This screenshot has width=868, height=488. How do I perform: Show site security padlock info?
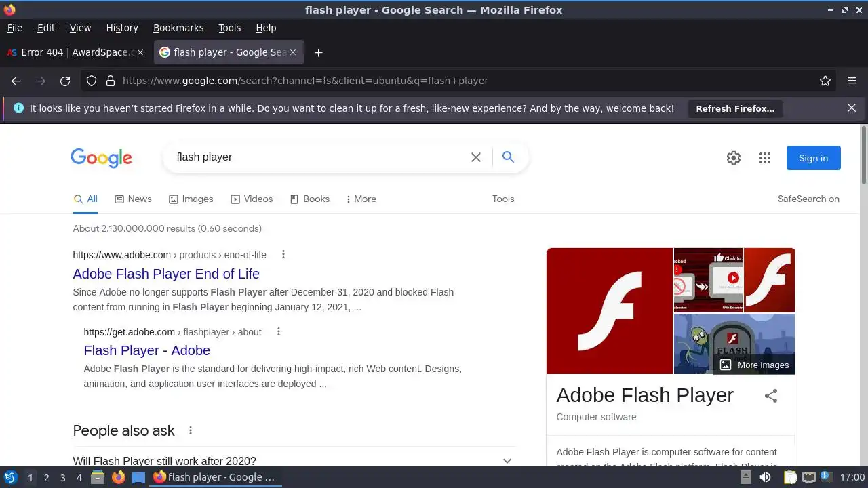(x=111, y=81)
